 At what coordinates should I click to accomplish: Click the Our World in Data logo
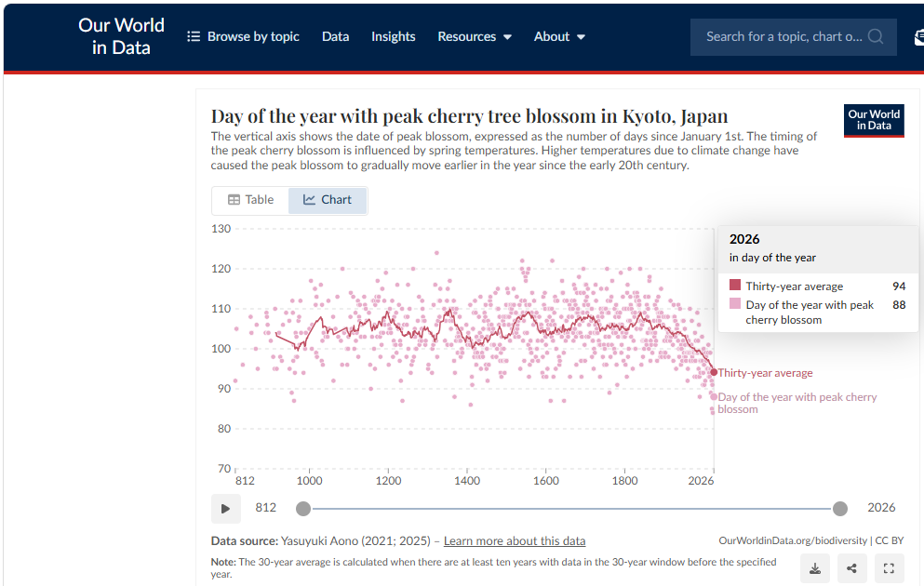point(121,34)
